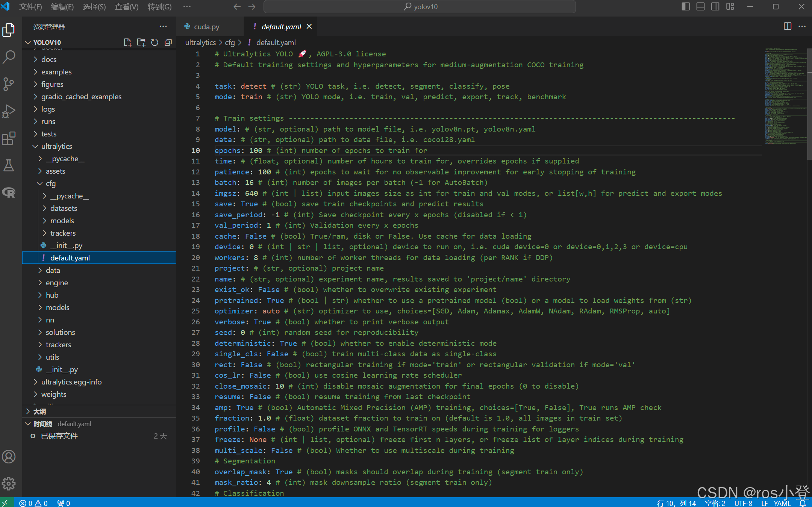Open the 已保存文件 timeline entry

click(x=99, y=436)
